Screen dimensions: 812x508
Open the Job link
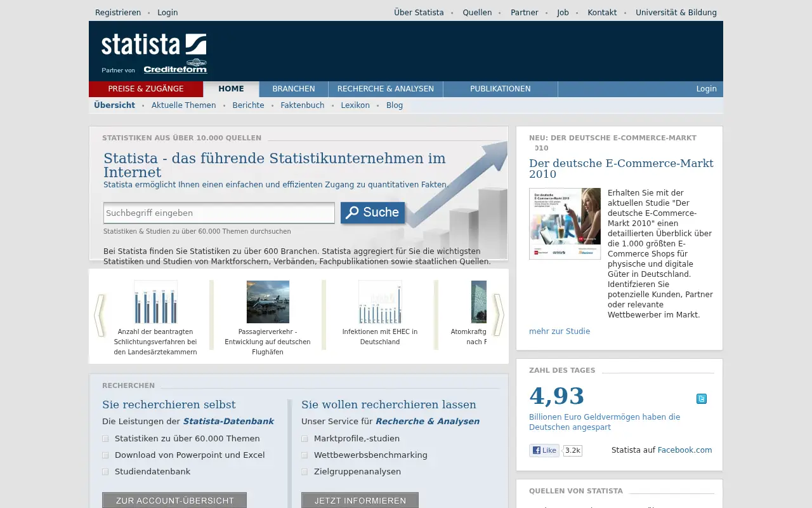click(x=563, y=13)
